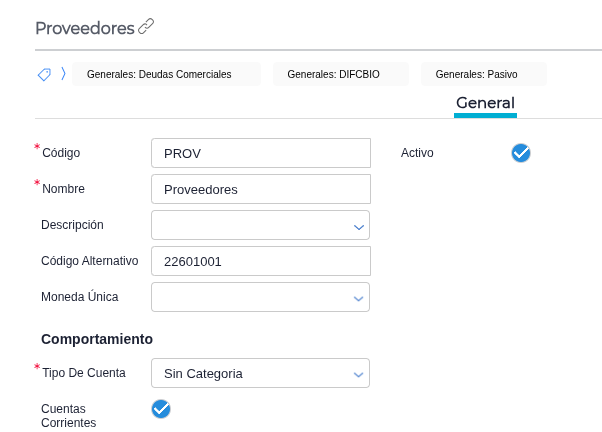Open the Moneda Única dropdown

[260, 297]
